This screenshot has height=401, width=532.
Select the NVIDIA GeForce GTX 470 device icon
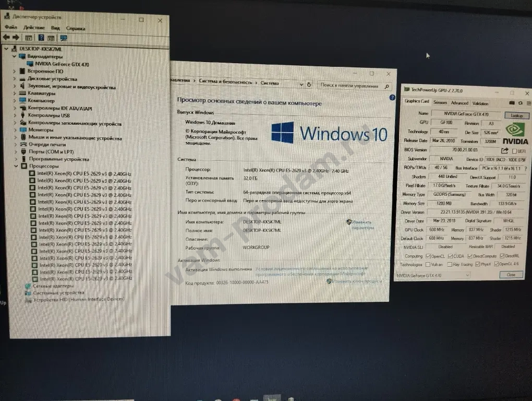click(x=30, y=64)
